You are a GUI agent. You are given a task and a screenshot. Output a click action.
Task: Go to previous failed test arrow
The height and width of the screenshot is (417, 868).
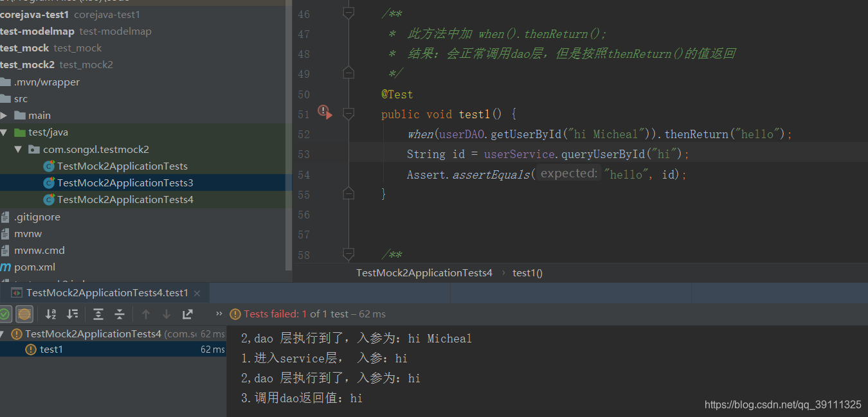(146, 314)
